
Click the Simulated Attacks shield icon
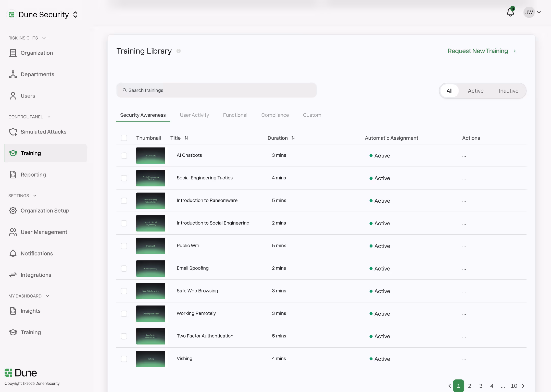13,132
